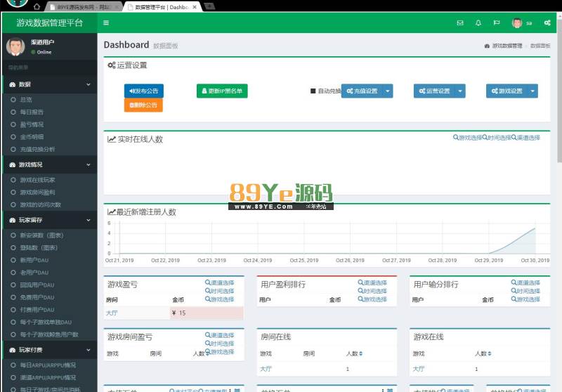The width and height of the screenshot is (562, 392).
Task: Toggle the sidebar with the hamburger icon
Action: 106,23
